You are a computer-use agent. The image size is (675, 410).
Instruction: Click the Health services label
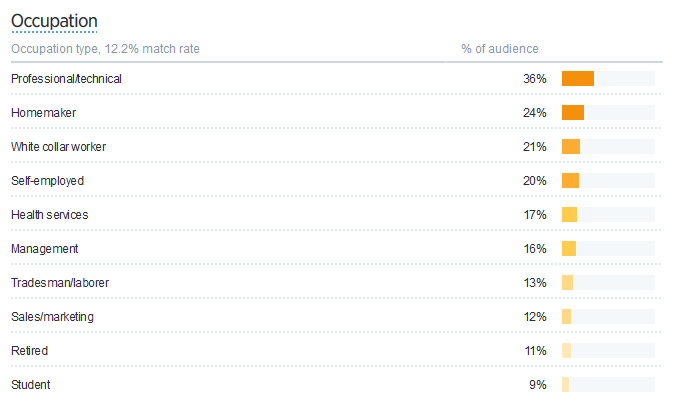(49, 215)
